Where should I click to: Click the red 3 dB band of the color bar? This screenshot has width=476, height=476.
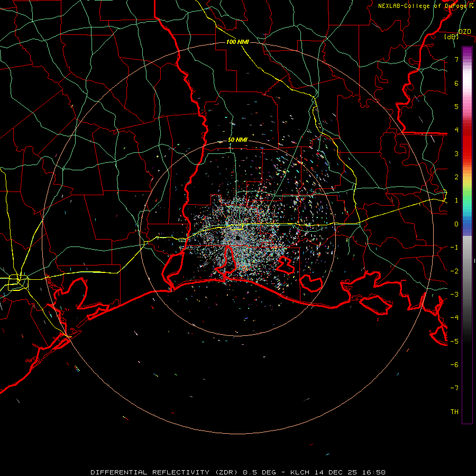pyautogui.click(x=467, y=153)
